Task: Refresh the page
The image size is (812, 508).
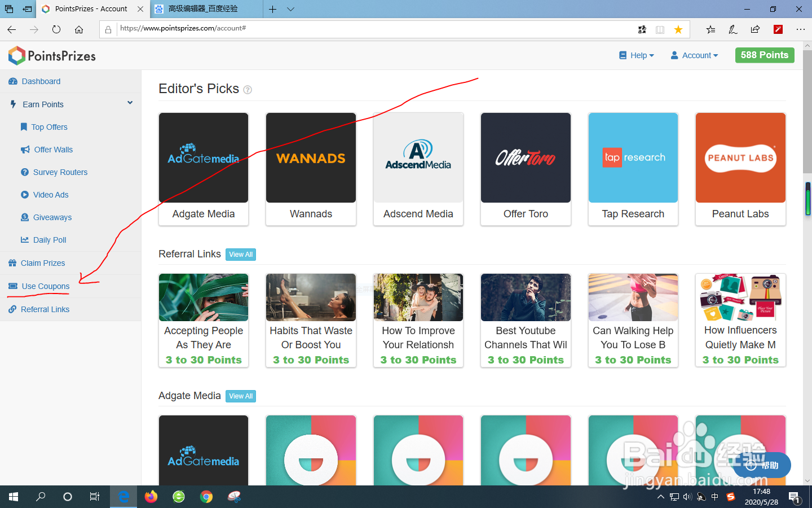Action: 56,29
